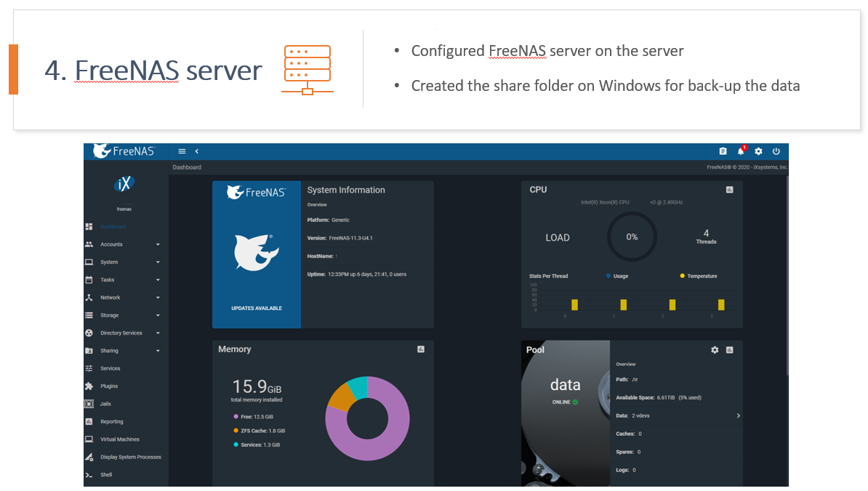868x491 pixels.
Task: Click the Directory Services icon
Action: coord(89,333)
